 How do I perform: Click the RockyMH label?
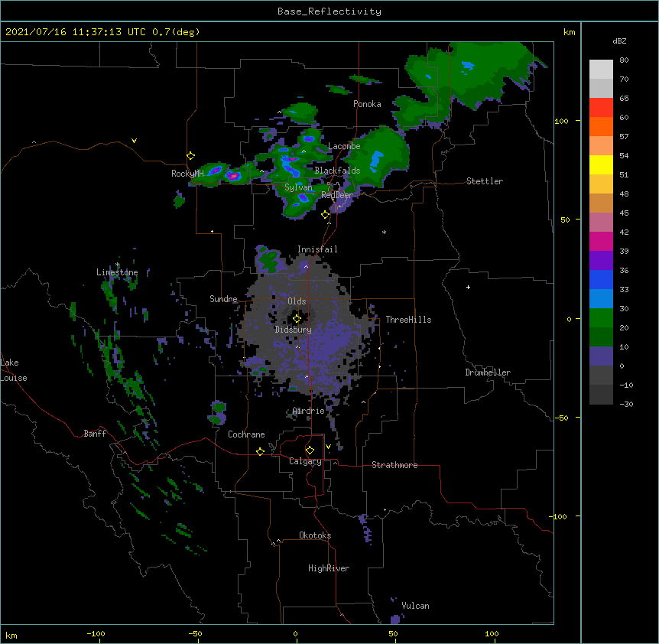point(187,174)
